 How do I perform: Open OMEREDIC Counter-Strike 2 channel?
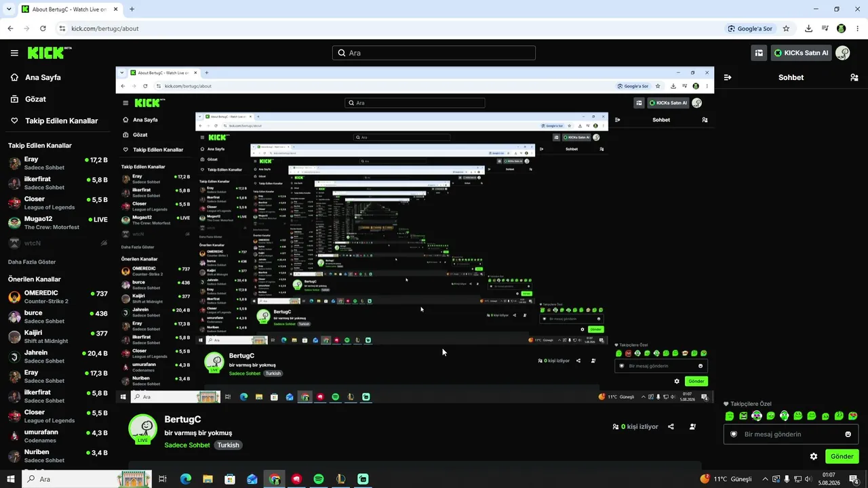(x=58, y=297)
